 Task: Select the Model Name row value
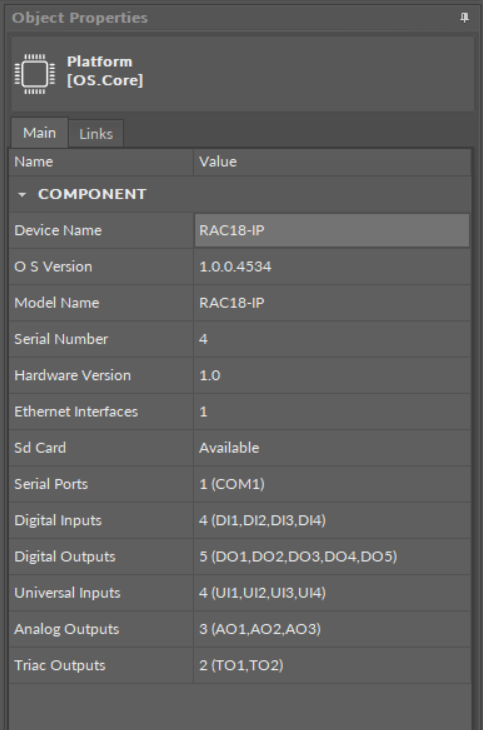point(332,303)
